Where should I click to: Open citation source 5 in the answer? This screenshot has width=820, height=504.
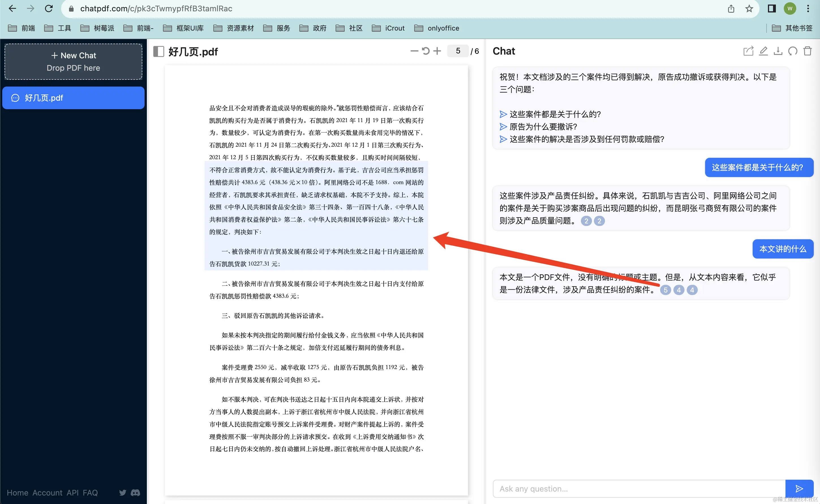(666, 290)
